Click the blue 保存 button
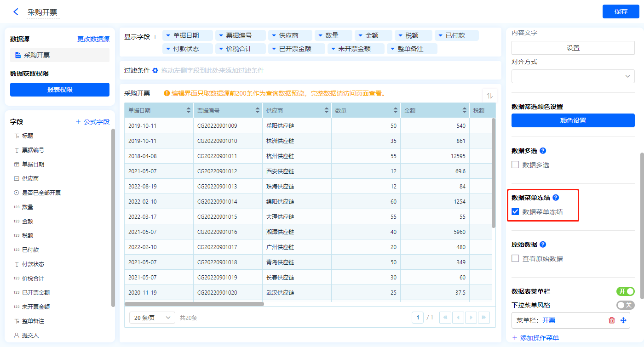This screenshot has width=644, height=347. tap(621, 11)
